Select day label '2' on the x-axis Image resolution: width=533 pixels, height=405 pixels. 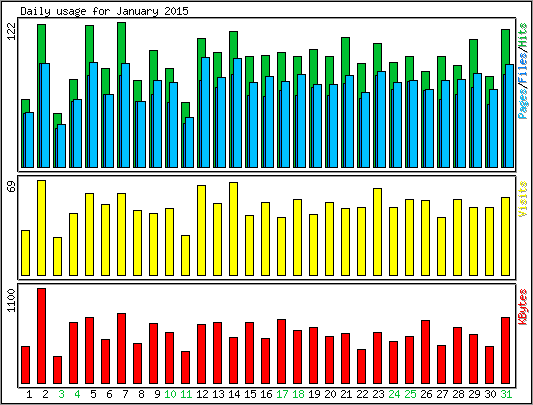[45, 394]
